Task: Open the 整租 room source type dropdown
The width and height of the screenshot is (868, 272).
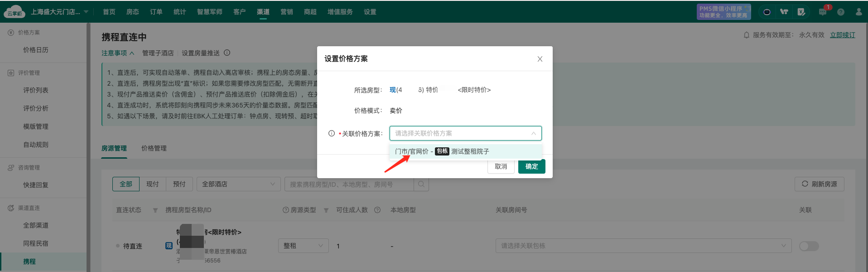Action: pyautogui.click(x=303, y=246)
